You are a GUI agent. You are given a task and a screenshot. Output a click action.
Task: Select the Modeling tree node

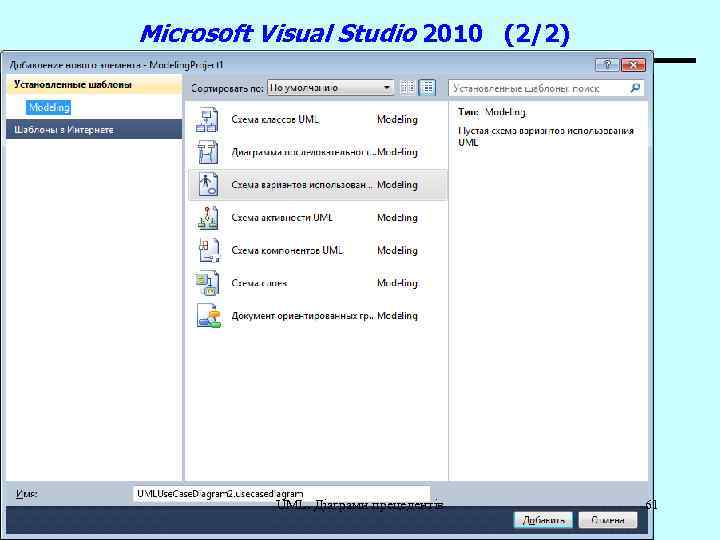pos(49,107)
